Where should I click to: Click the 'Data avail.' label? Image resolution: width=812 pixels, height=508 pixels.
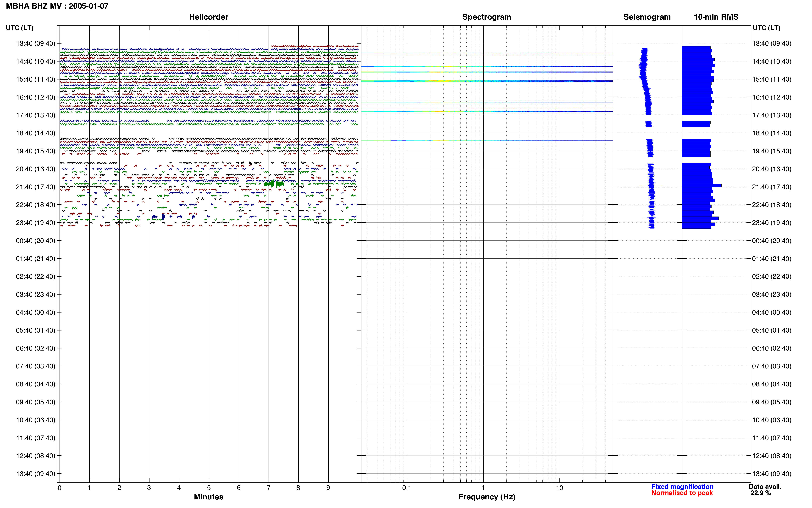pos(765,486)
